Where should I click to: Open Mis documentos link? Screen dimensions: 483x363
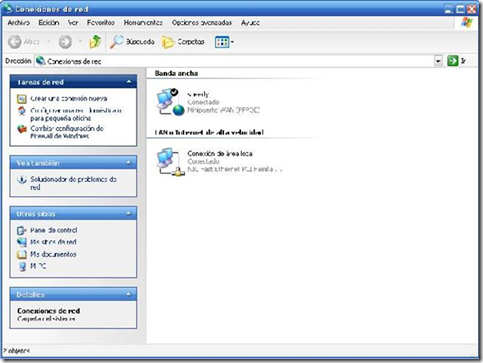53,254
